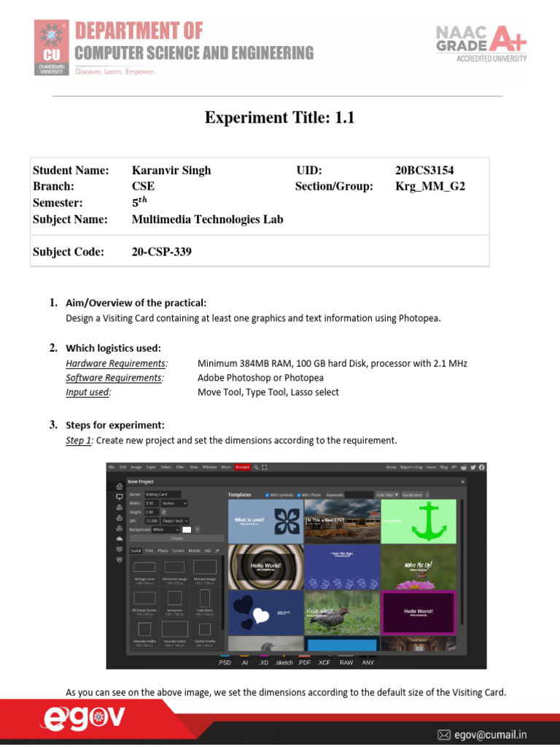Open the Learn link
This screenshot has width=560, height=747.
(x=431, y=468)
